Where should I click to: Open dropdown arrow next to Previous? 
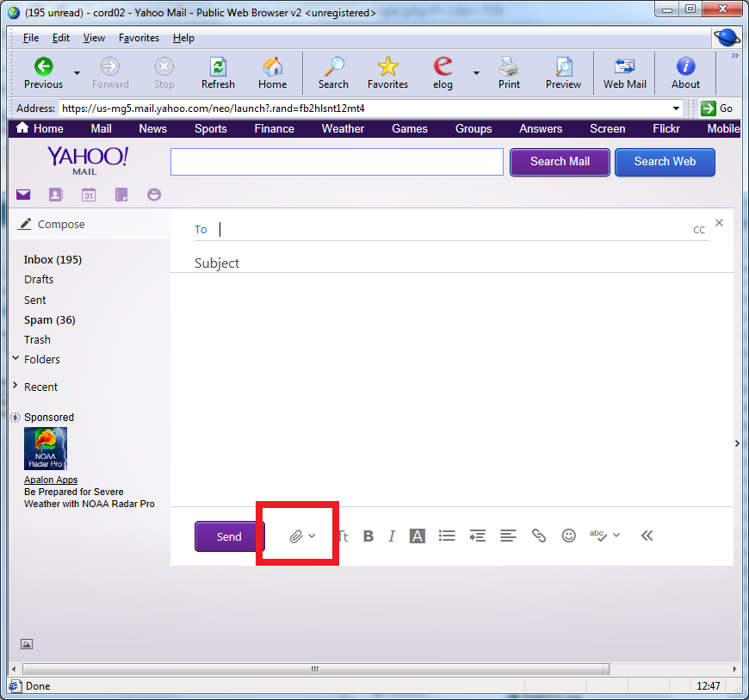click(77, 73)
